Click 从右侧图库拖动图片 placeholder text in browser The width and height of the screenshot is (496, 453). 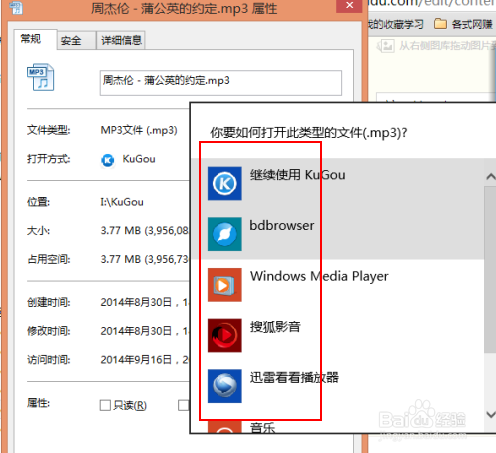447,46
